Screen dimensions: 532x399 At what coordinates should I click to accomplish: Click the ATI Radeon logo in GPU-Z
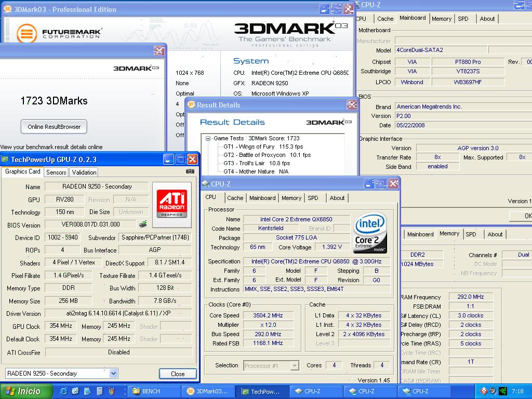[172, 204]
